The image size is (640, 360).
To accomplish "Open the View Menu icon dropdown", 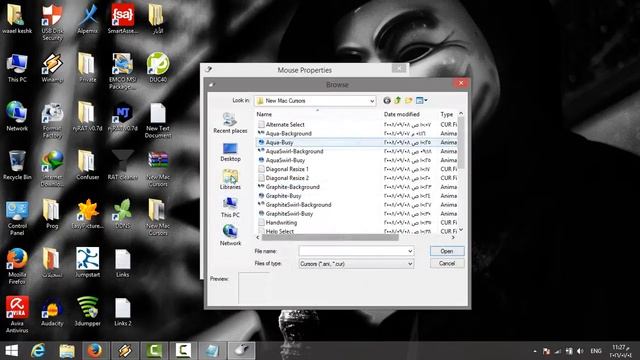I will click(x=422, y=100).
